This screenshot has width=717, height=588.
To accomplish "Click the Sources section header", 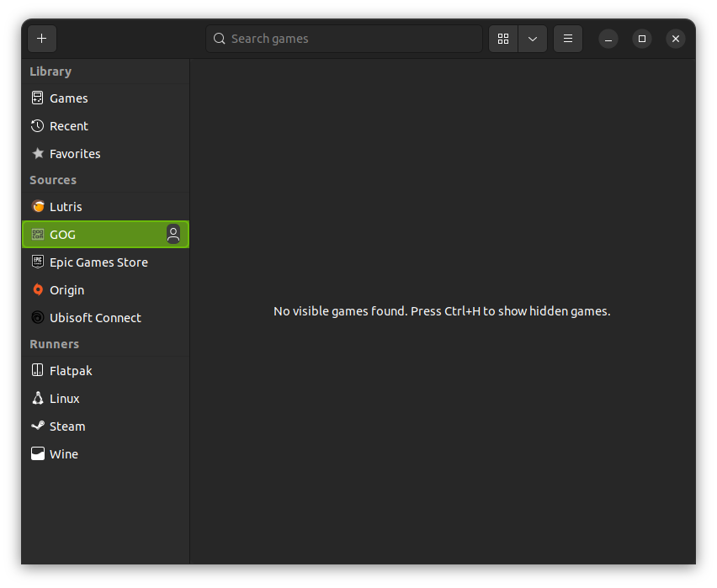I will [53, 180].
